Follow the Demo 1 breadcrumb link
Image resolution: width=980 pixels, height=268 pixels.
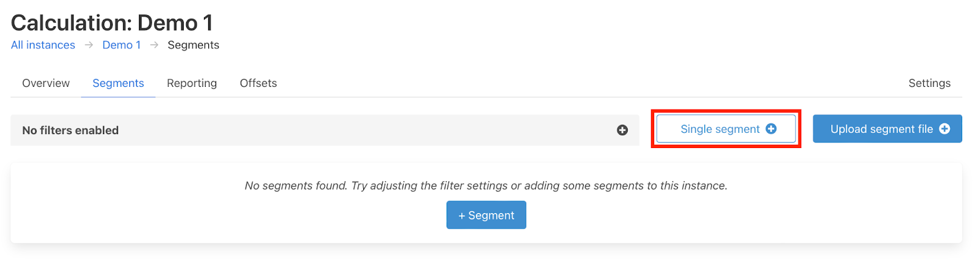coord(121,45)
